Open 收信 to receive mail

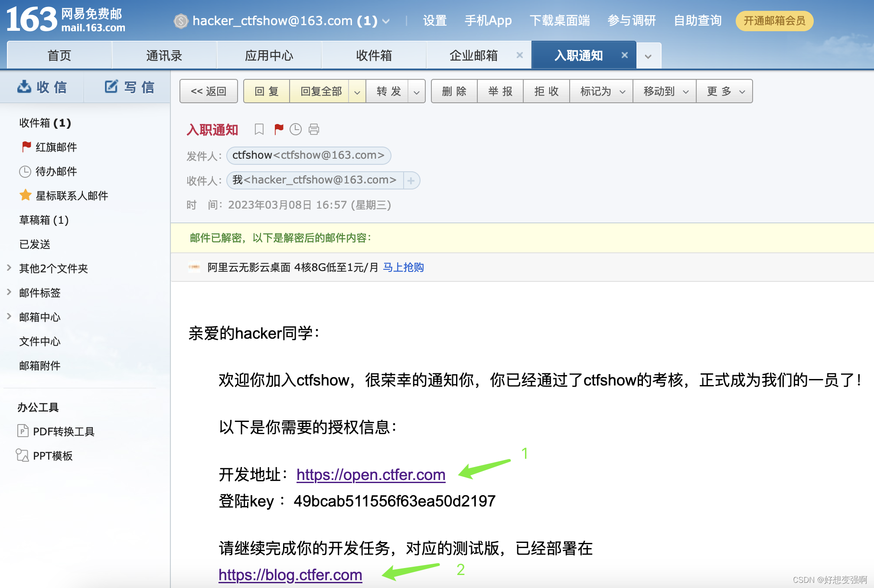[x=42, y=87]
